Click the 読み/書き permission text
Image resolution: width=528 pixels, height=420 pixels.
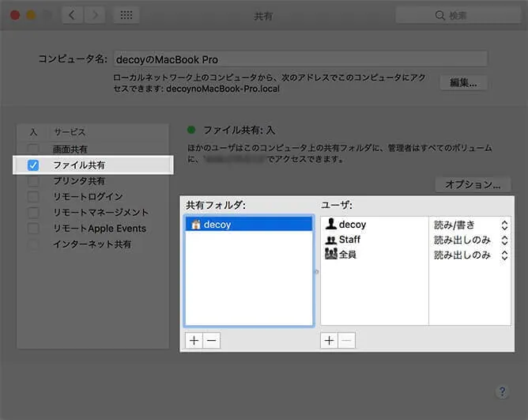(454, 225)
